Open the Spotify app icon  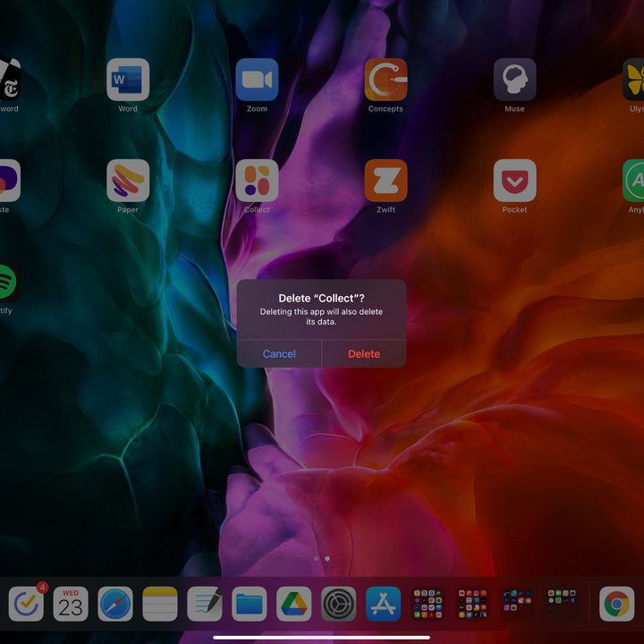8,282
